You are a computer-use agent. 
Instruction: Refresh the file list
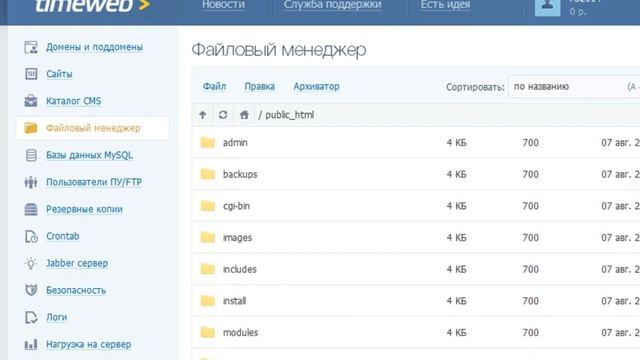223,115
